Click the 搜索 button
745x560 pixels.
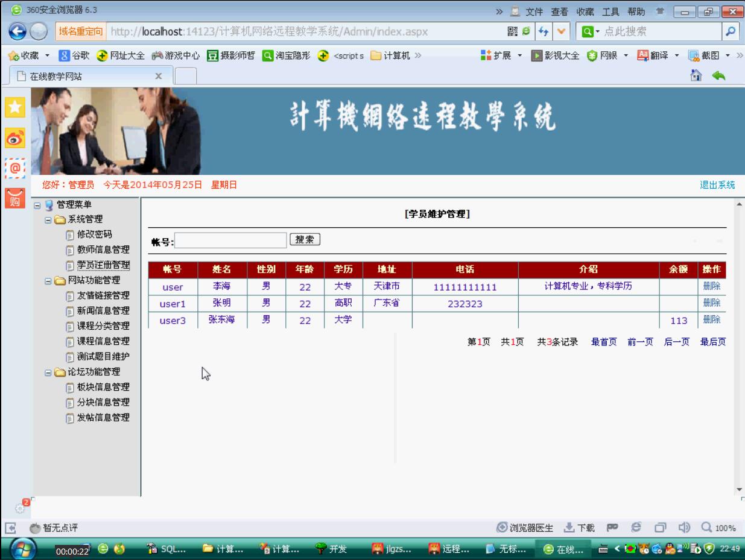(x=305, y=240)
